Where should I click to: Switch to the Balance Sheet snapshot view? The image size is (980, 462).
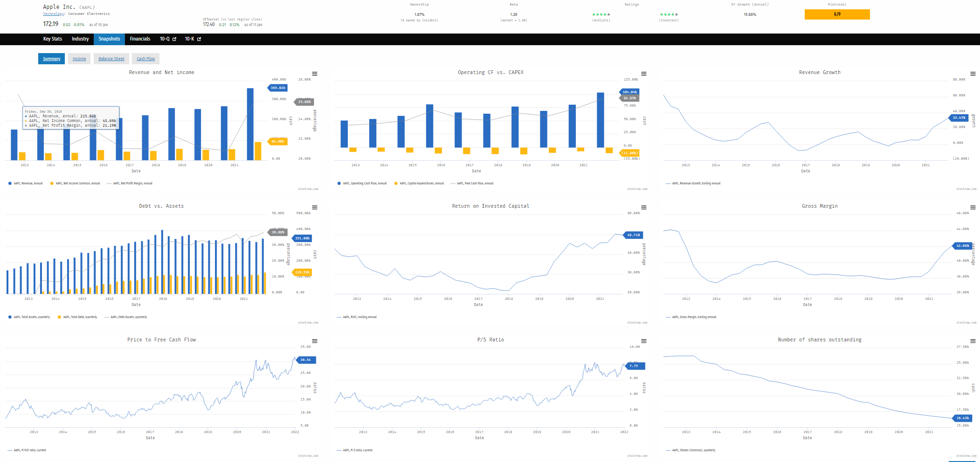pyautogui.click(x=111, y=59)
